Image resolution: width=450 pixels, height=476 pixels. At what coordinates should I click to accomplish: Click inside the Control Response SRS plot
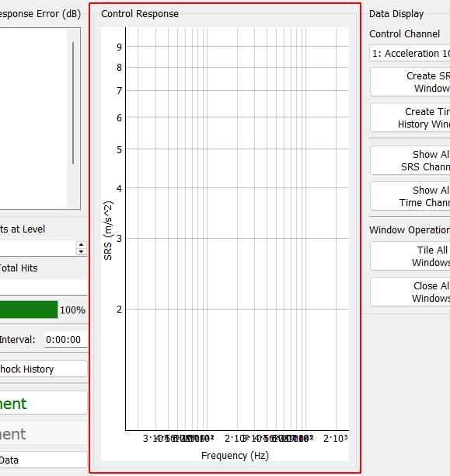coord(237,229)
